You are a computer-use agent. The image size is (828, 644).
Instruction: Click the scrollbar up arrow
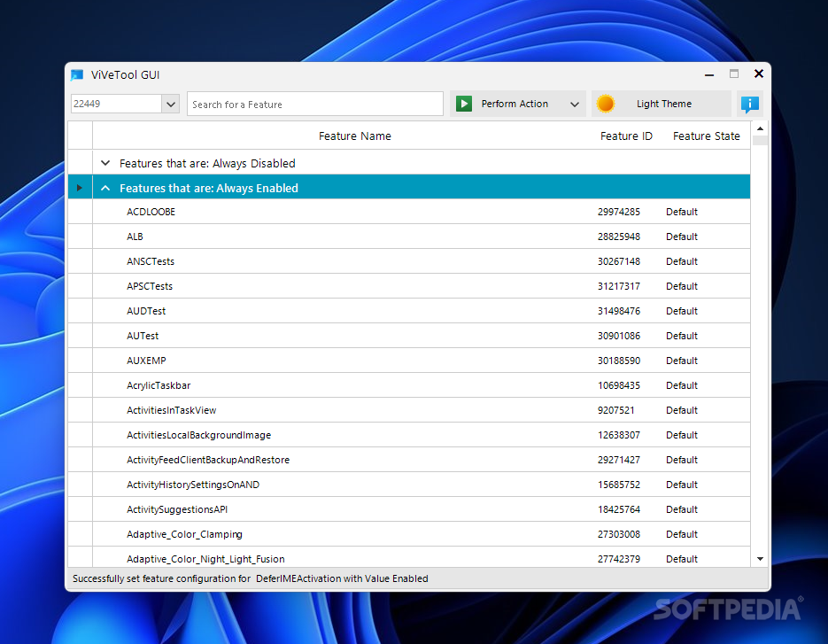(x=760, y=128)
